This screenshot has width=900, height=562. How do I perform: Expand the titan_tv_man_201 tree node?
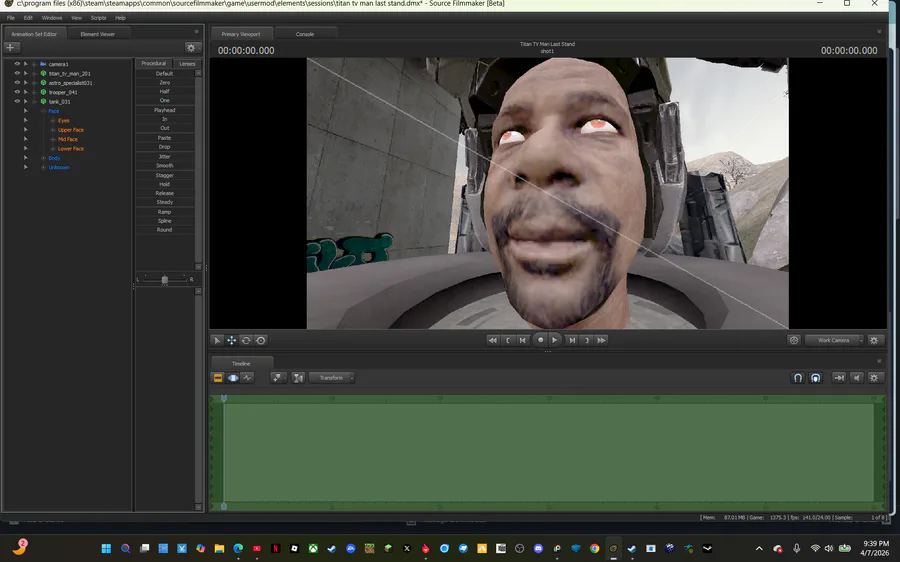pos(34,73)
